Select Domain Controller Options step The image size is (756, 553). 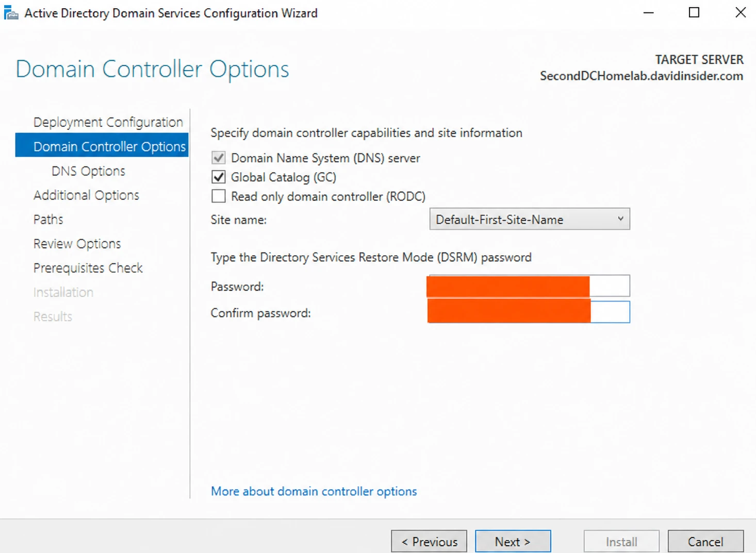(x=102, y=146)
